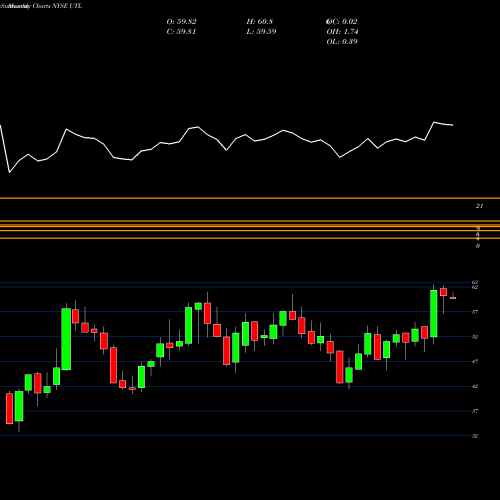Viewport: 500px width, 500px height.
Task: Select the first red candle on the far left
Action: [x=9, y=409]
